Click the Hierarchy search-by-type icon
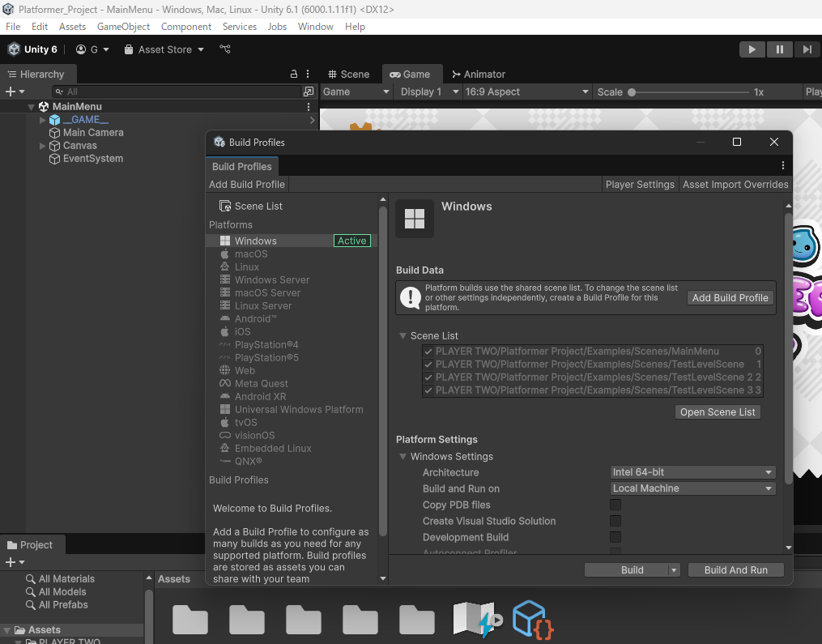The width and height of the screenshot is (822, 644). (x=309, y=92)
